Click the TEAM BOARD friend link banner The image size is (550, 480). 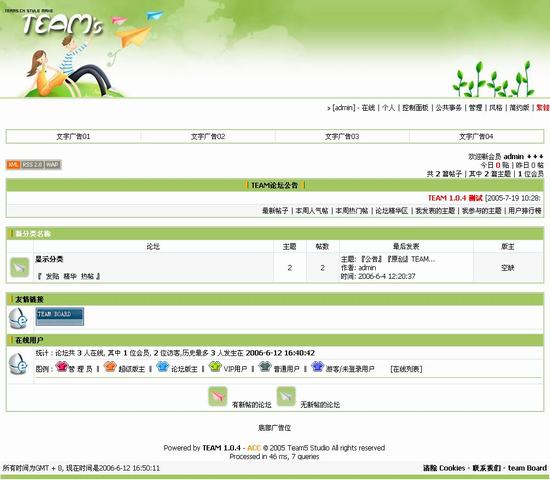(x=60, y=316)
